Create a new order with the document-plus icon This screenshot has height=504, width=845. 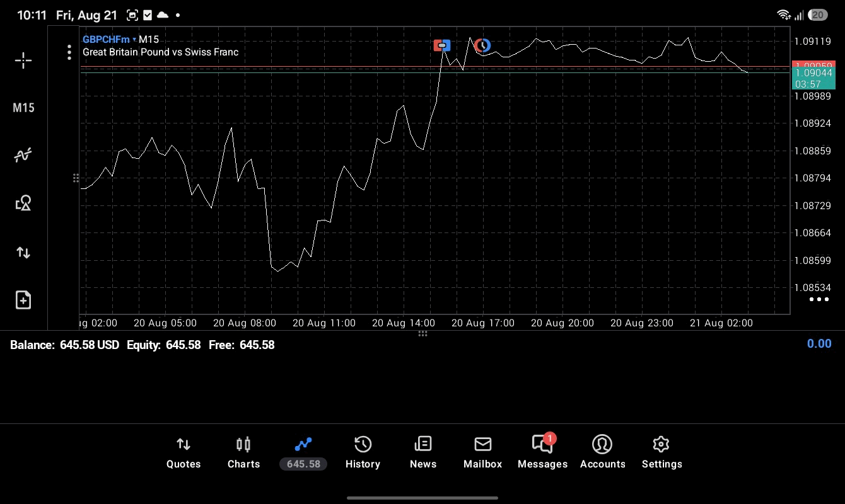click(23, 300)
